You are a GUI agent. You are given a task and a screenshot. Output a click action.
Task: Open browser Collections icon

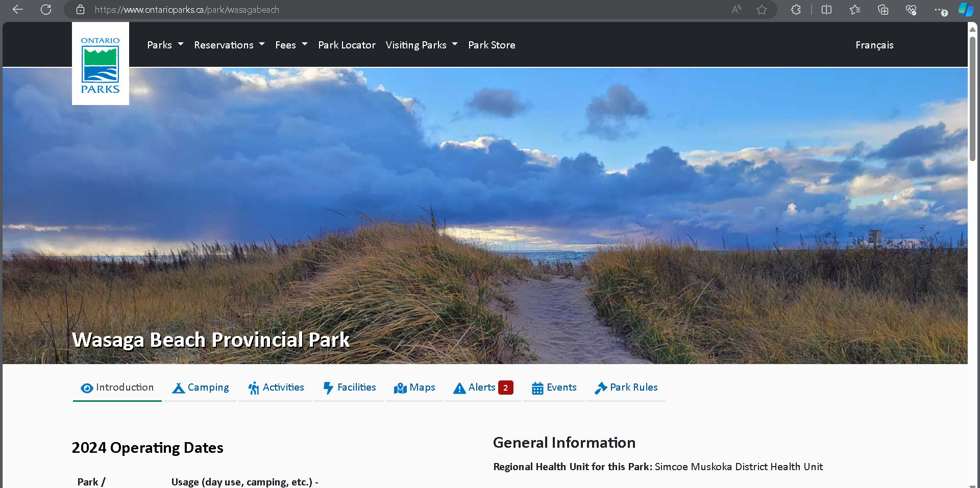pos(883,10)
